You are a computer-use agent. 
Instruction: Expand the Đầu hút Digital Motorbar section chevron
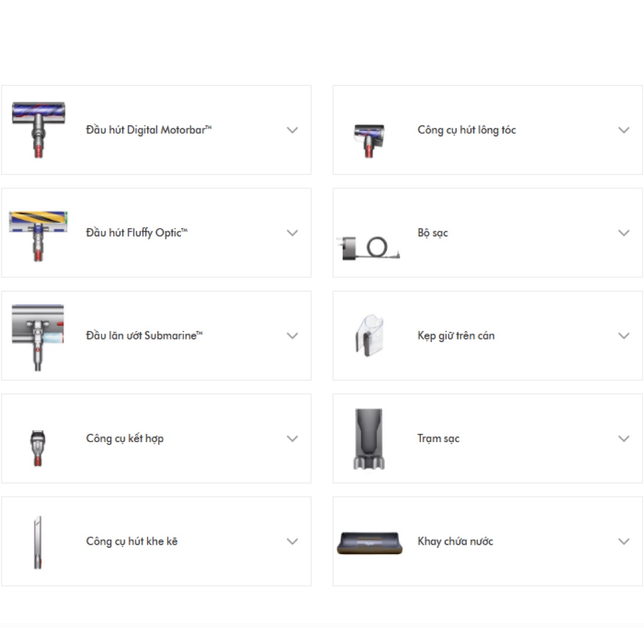tap(292, 130)
